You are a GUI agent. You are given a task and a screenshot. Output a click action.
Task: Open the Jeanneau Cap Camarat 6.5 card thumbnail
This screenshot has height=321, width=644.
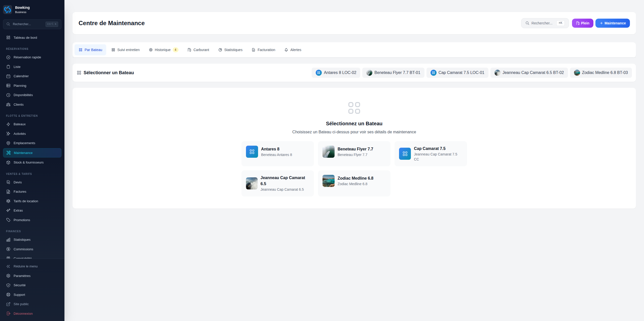point(252,183)
